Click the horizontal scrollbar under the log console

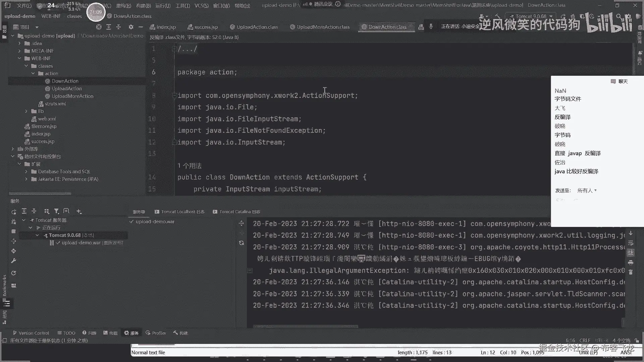coord(305,326)
